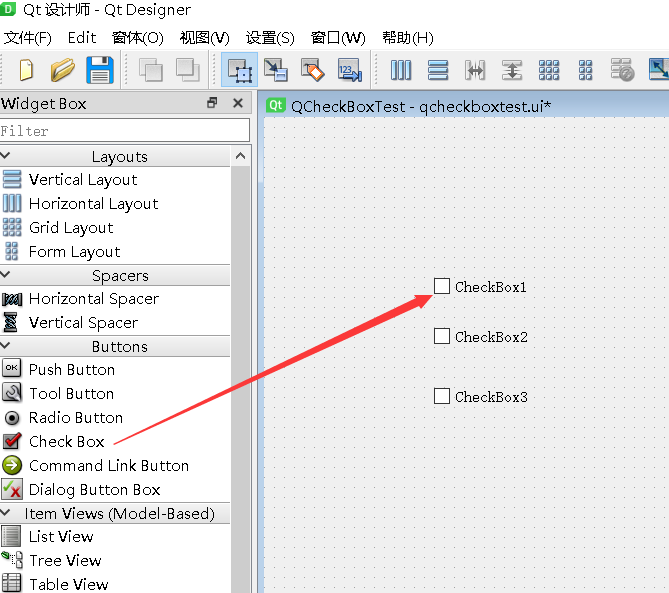Viewport: 669px width, 593px height.
Task: Open the 视图(V) menu
Action: 204,38
